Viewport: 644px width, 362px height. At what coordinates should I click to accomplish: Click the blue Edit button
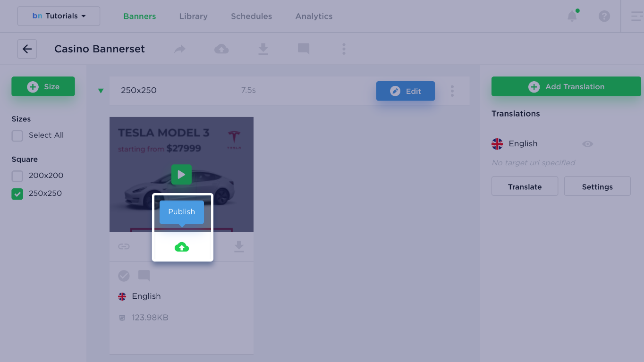406,91
